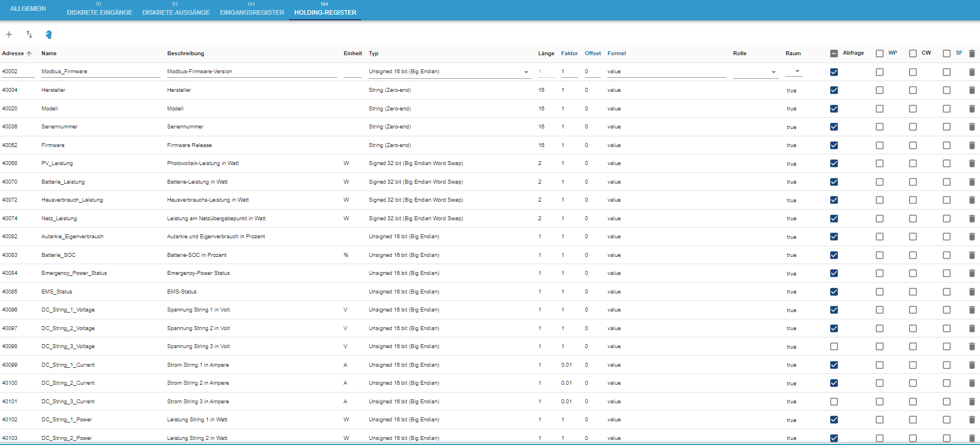Delete the Modbus_Firmware row
980x445 pixels.
pos(972,72)
